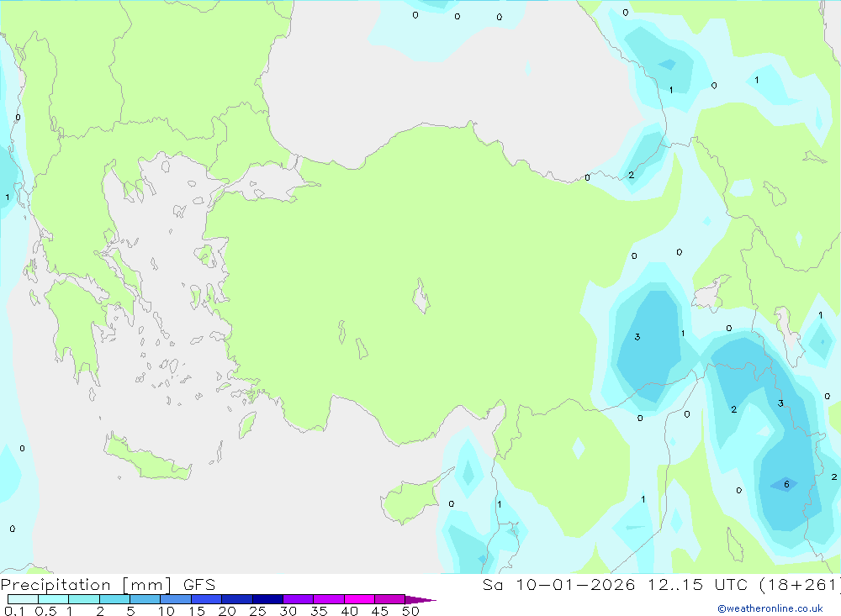
Task: Click the legend scale label "35"
Action: [319, 611]
